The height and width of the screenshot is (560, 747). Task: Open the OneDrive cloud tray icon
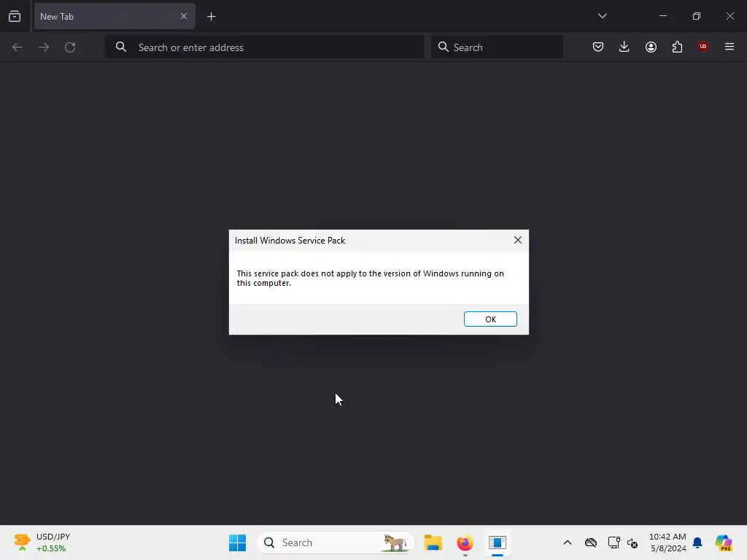[x=591, y=542]
